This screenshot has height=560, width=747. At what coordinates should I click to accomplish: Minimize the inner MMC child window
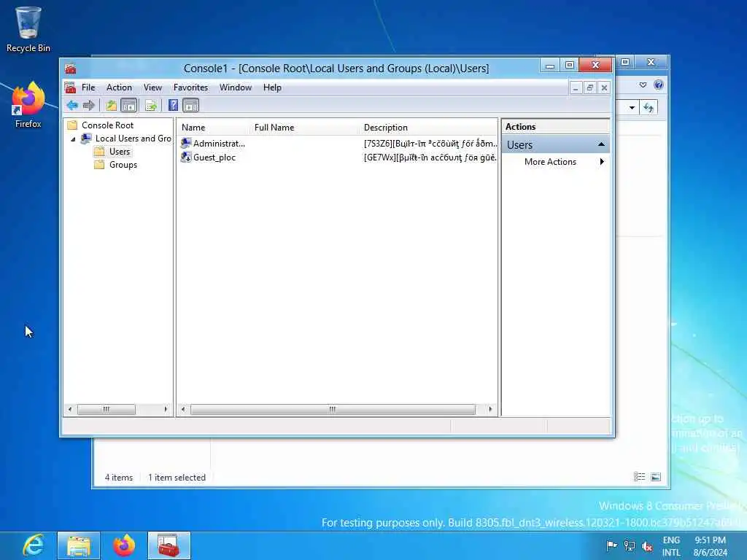(576, 88)
